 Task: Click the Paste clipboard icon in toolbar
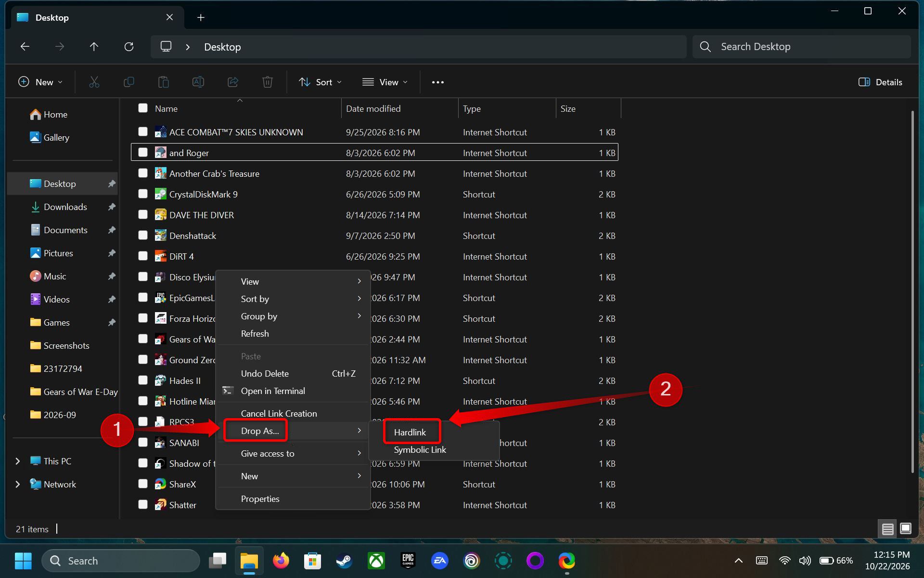tap(164, 82)
